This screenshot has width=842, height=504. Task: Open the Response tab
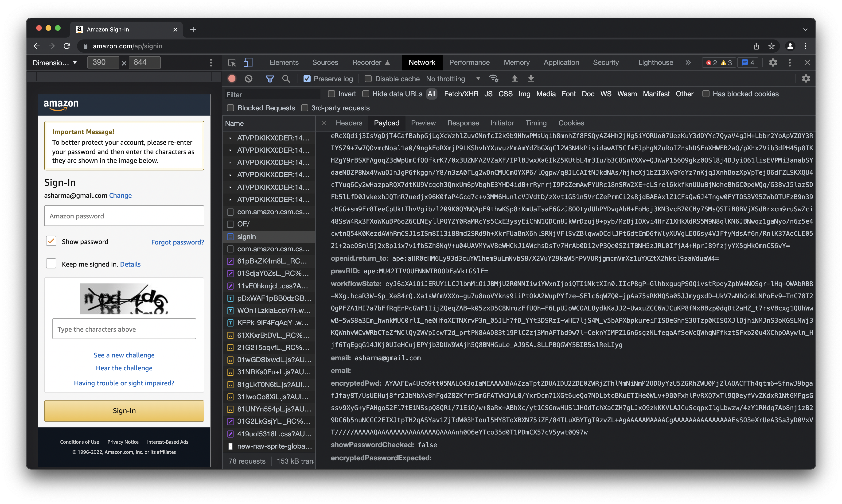click(463, 123)
